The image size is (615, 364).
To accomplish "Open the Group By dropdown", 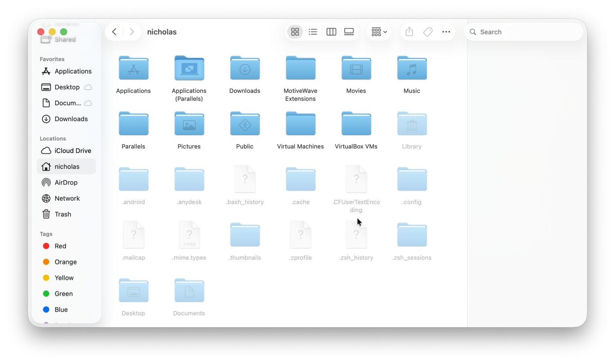I will tap(379, 32).
